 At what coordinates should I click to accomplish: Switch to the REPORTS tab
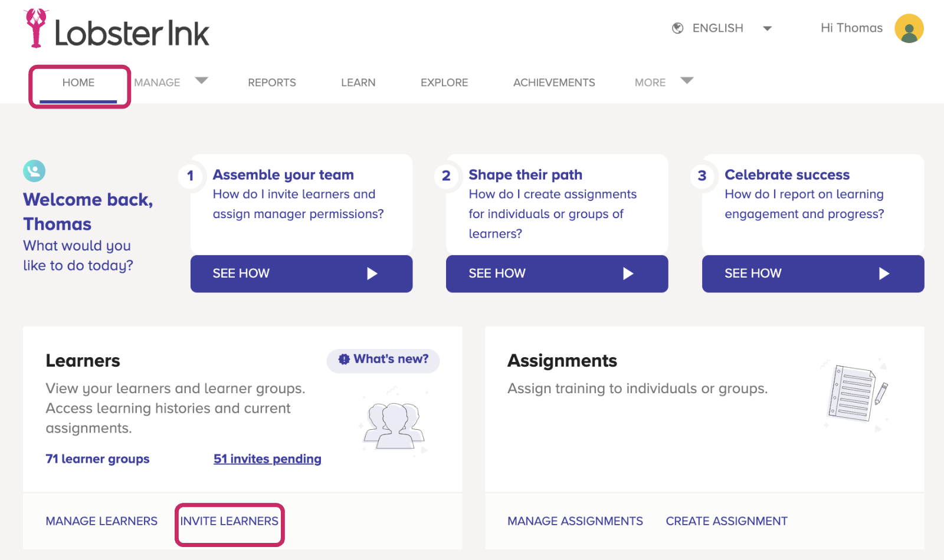271,83
